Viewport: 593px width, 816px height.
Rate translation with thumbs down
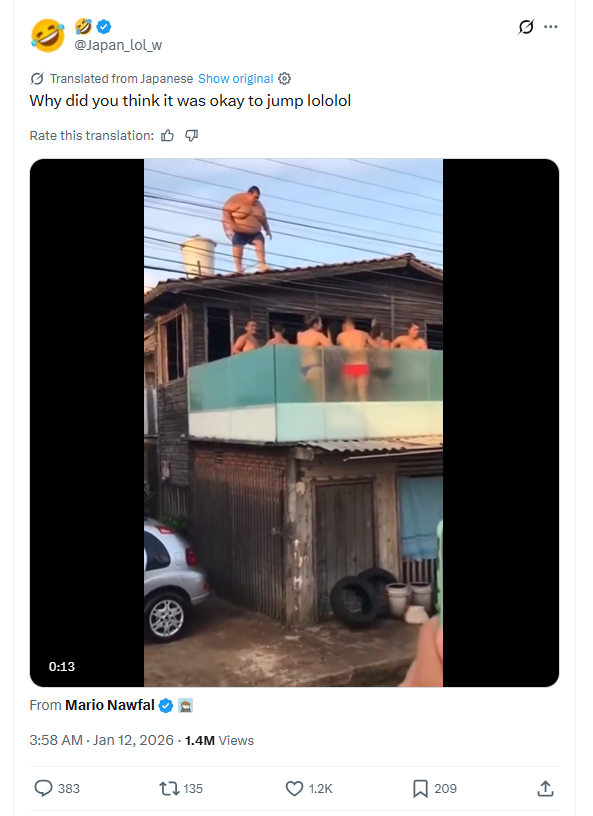point(192,136)
